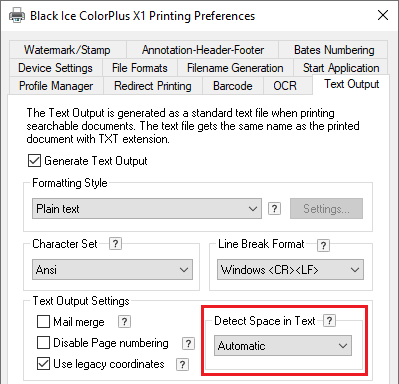Open Automatic detect space dropdown
The height and width of the screenshot is (384, 399).
(x=283, y=346)
